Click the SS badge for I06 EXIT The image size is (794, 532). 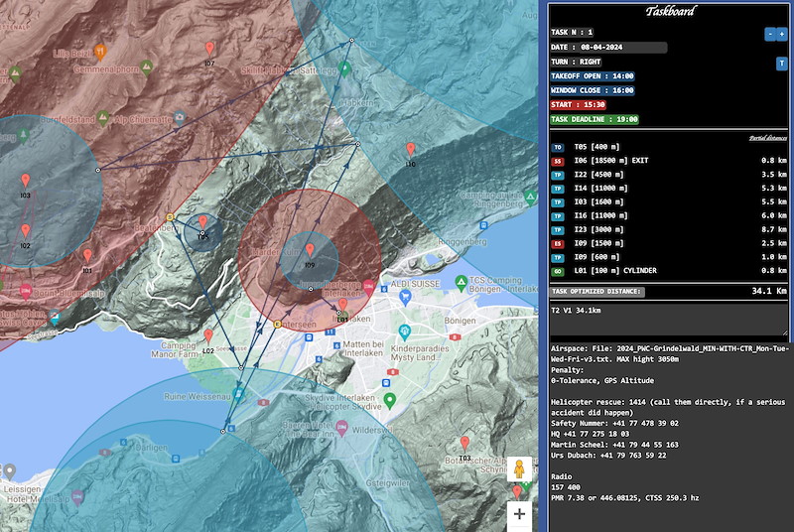click(558, 162)
